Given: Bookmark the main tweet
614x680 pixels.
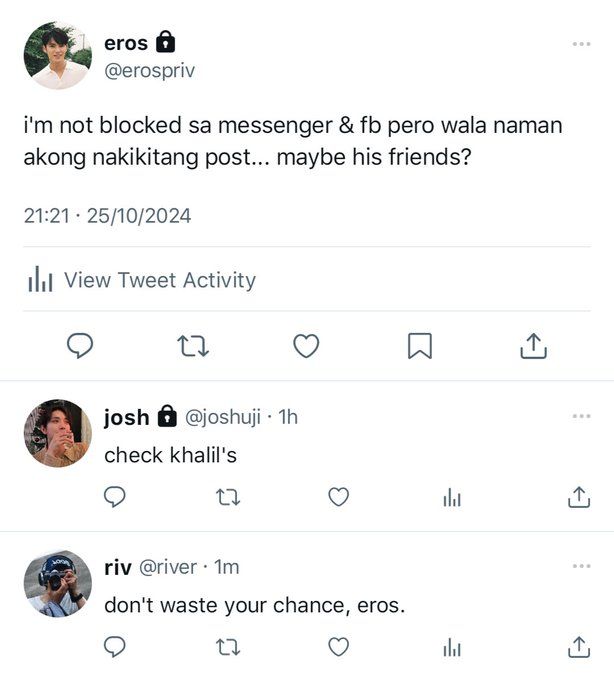Looking at the screenshot, I should [x=420, y=346].
